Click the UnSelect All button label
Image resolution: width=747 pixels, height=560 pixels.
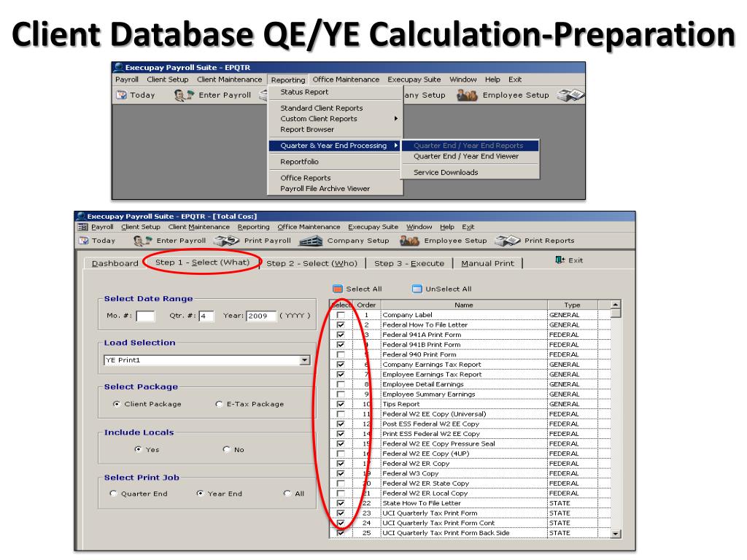(x=449, y=289)
